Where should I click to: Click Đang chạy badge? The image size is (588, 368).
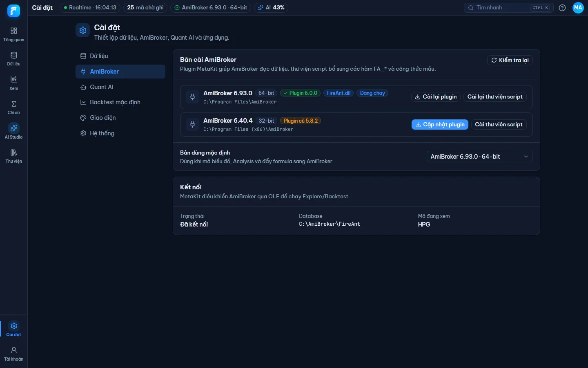point(372,93)
